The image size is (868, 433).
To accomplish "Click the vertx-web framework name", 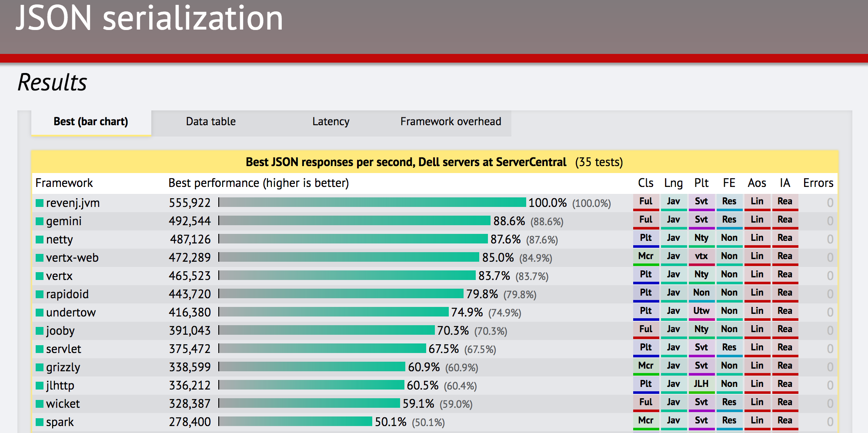I will coord(72,258).
